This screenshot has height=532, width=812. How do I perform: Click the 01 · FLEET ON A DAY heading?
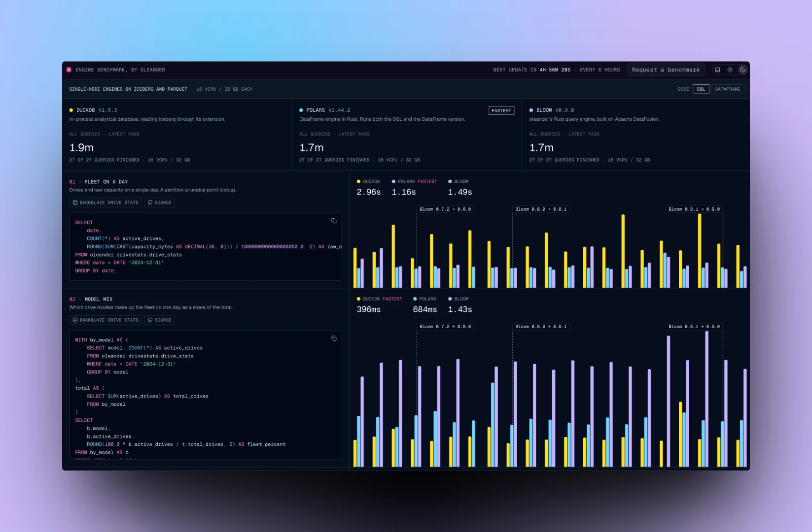coord(99,182)
